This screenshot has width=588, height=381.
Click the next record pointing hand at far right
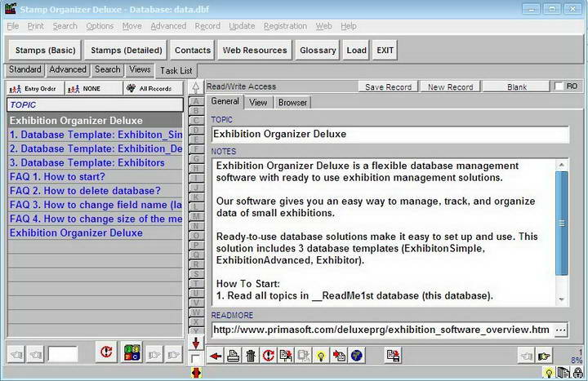(544, 356)
